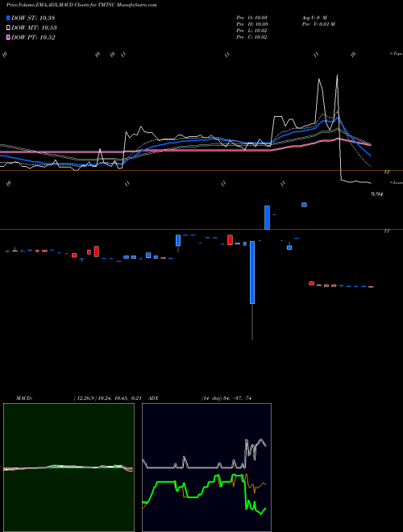Open the green MACD indicator chart
The height and width of the screenshot is (532, 403).
(69, 468)
